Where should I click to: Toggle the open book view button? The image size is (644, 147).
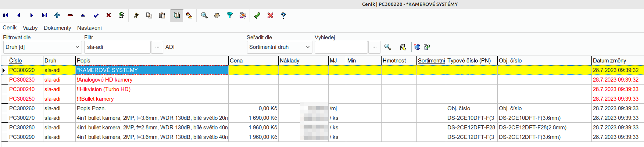(x=177, y=15)
